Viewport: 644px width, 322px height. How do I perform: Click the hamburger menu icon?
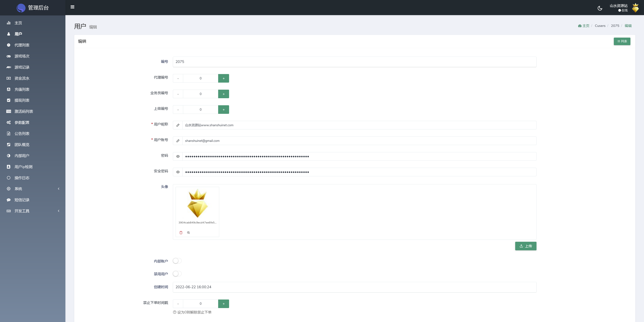(72, 7)
